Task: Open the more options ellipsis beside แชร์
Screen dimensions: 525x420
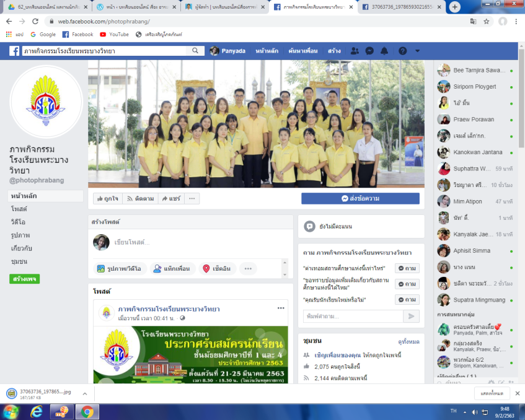Action: [x=192, y=199]
